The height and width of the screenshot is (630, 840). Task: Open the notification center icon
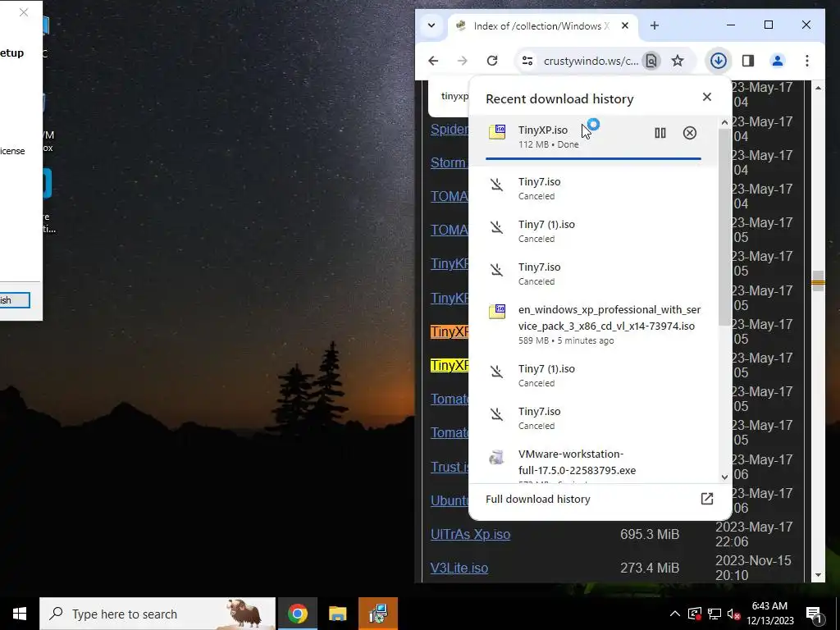coord(813,614)
